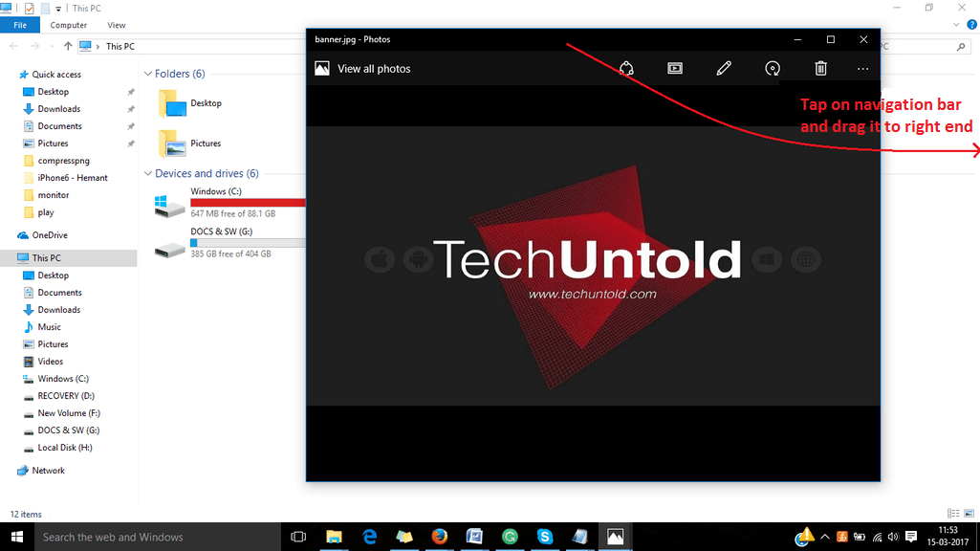Click the Forward arrow in File Explorer
Viewport: 980px width, 551px height.
pos(35,46)
